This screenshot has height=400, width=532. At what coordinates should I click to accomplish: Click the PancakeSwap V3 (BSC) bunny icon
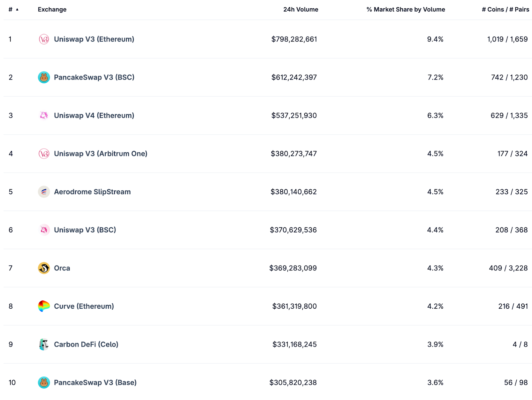pyautogui.click(x=44, y=77)
